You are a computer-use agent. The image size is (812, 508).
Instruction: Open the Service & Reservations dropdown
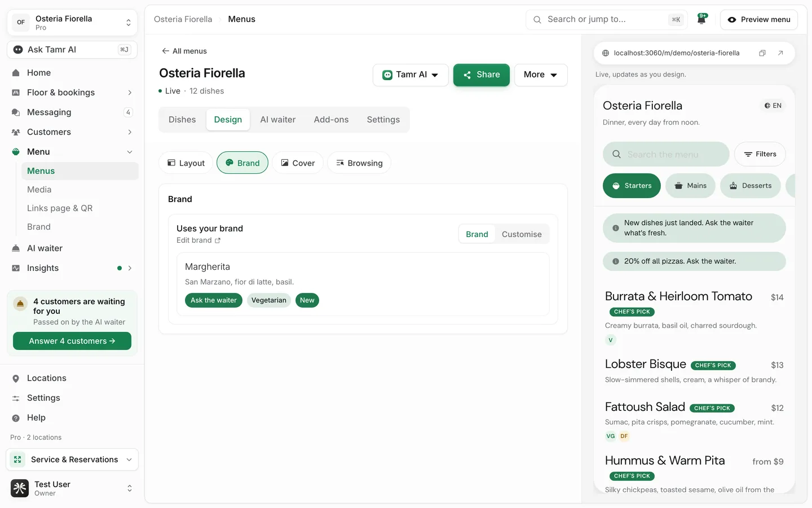[x=72, y=459]
